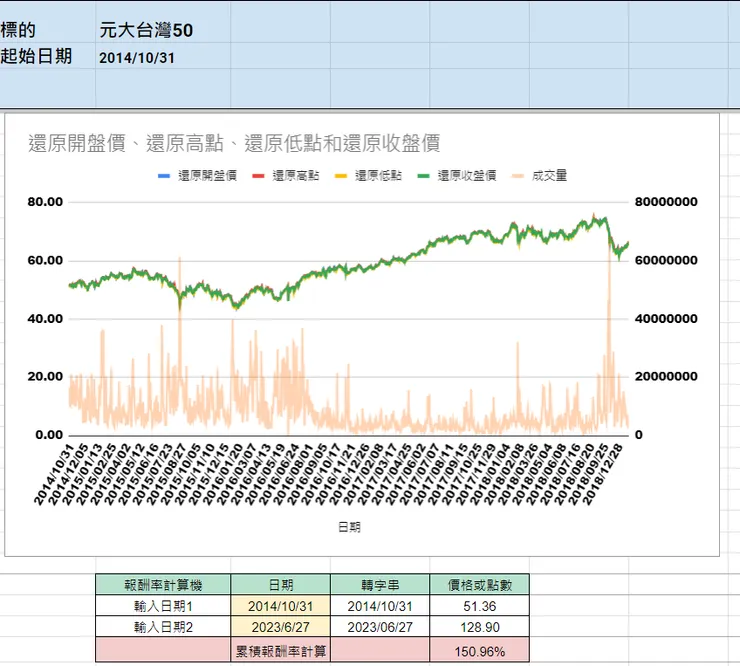Screen dimensions: 740x666
Task: Select the cumulative return cell 150.96%
Action: [479, 651]
